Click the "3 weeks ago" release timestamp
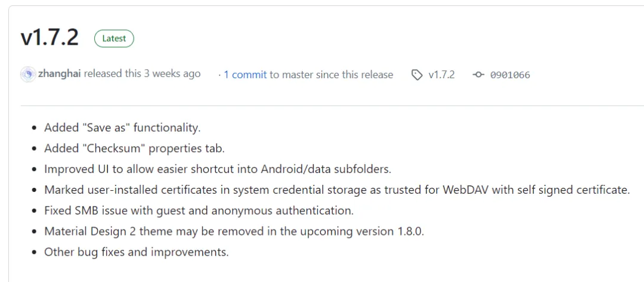 pos(172,74)
